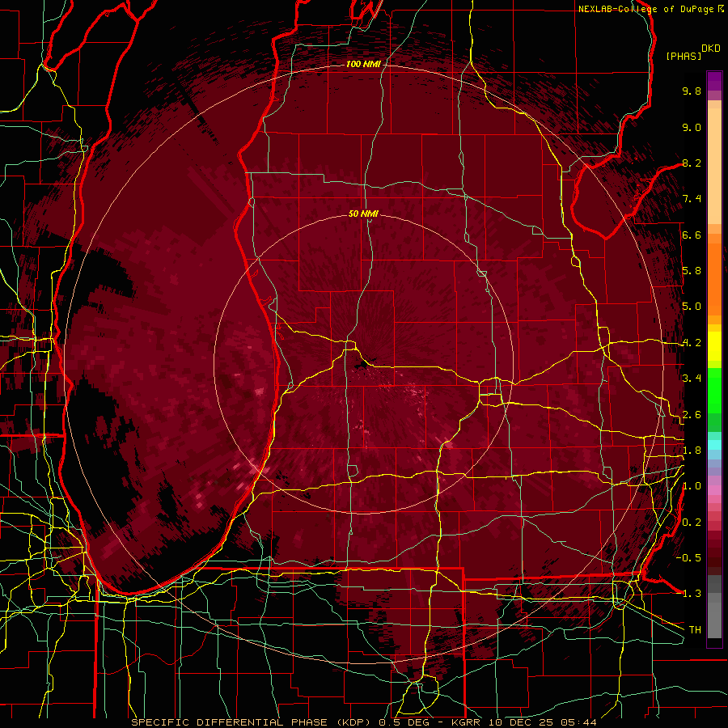Click the 7.4 legend value
The image size is (728, 728).
tap(692, 199)
